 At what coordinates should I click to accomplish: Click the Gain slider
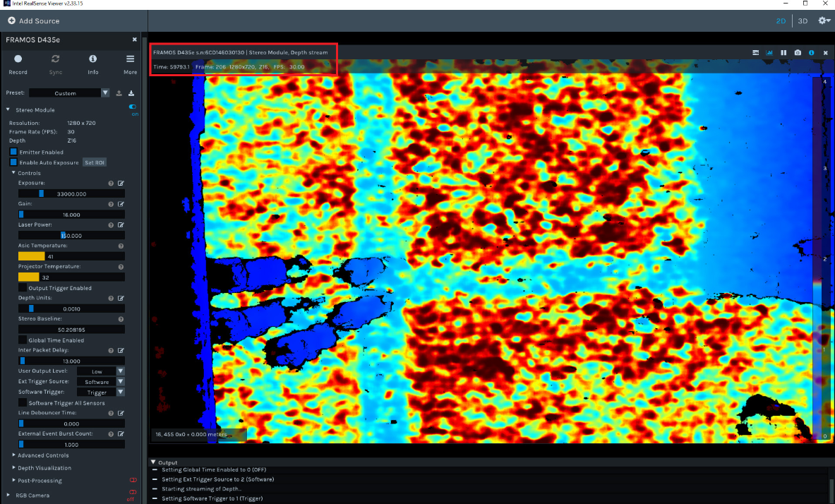click(71, 214)
